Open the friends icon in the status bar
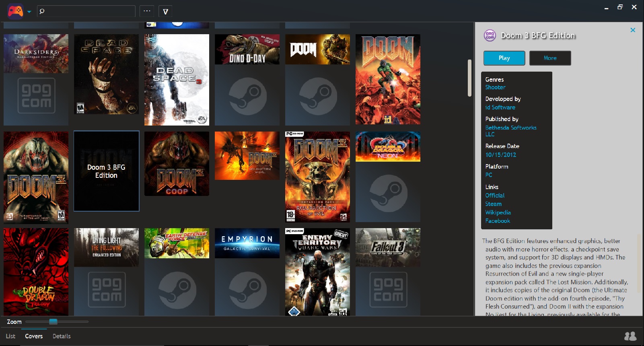Viewport: 644px width, 346px height. click(x=630, y=336)
